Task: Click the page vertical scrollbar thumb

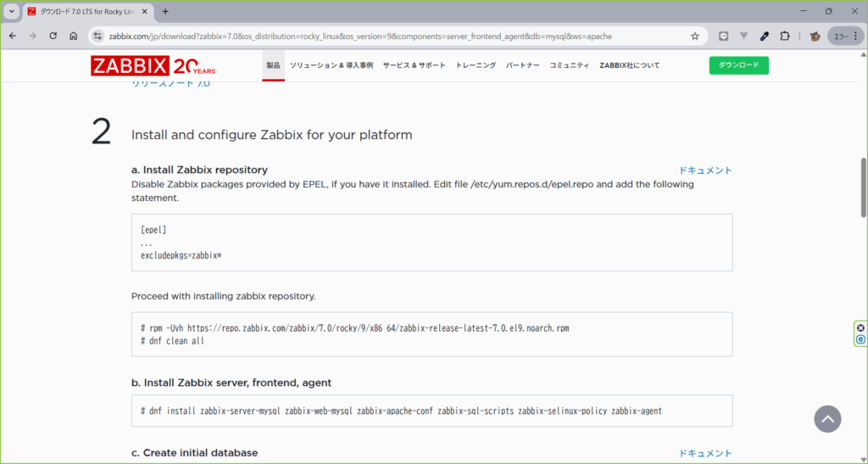Action: tap(863, 187)
